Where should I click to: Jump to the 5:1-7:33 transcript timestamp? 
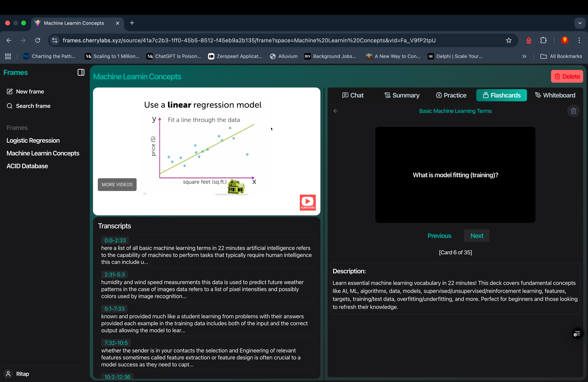point(114,308)
